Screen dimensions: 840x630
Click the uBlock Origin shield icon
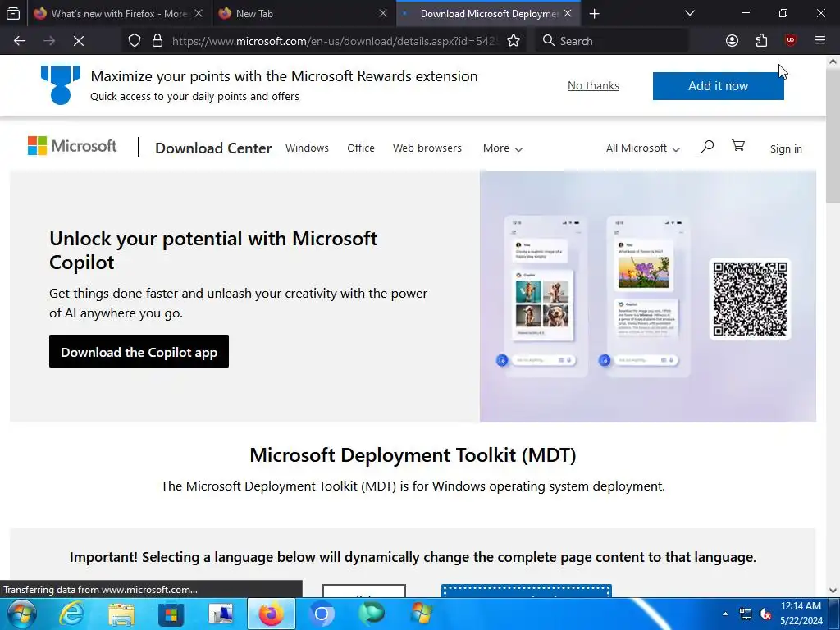791,41
